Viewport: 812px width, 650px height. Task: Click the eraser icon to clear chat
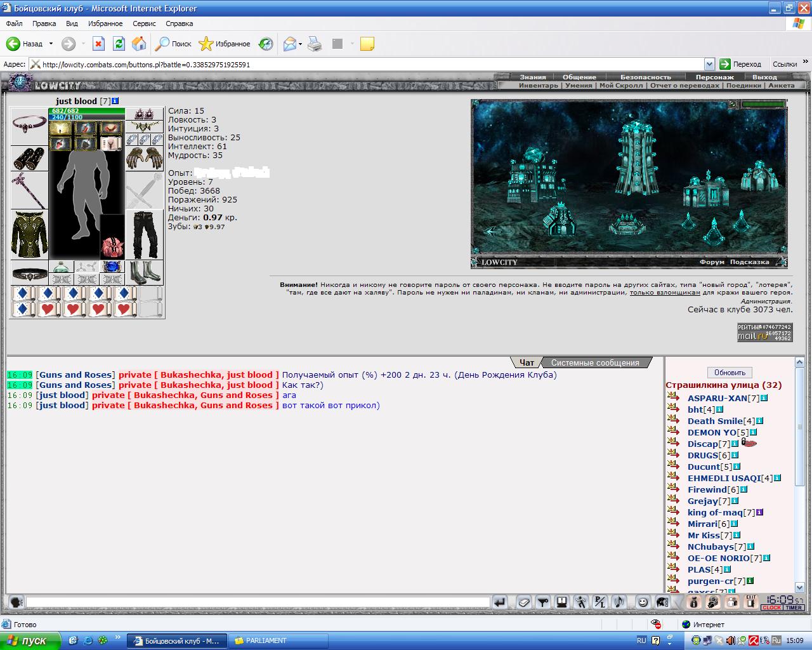coord(524,602)
